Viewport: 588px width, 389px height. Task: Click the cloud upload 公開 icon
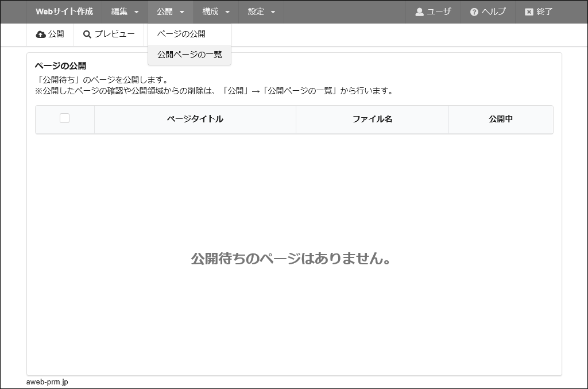(x=41, y=34)
